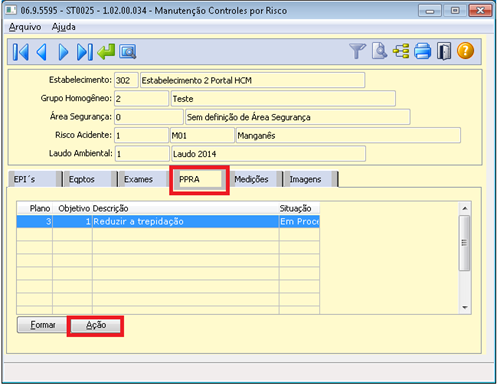Click the grid scrollbar up arrow
This screenshot has width=500, height=386.
(x=465, y=209)
